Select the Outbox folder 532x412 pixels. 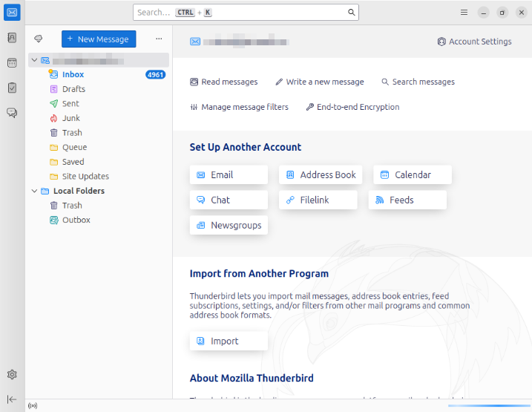[99, 220]
